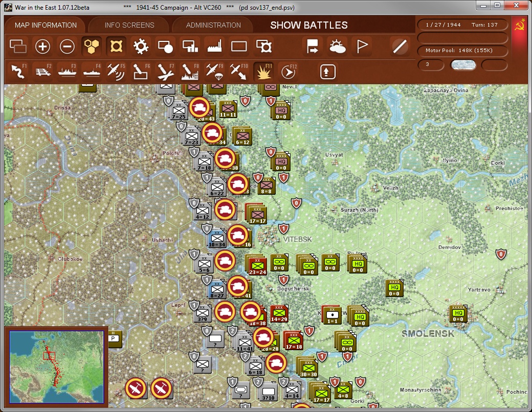The width and height of the screenshot is (532, 412).
Task: Click the date and turn display
Action: click(x=462, y=25)
